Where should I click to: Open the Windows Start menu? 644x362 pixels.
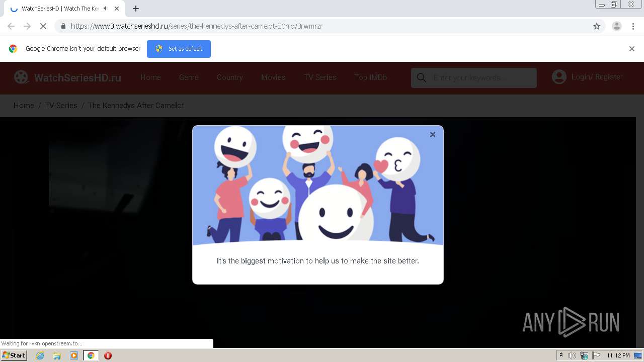[x=14, y=355]
